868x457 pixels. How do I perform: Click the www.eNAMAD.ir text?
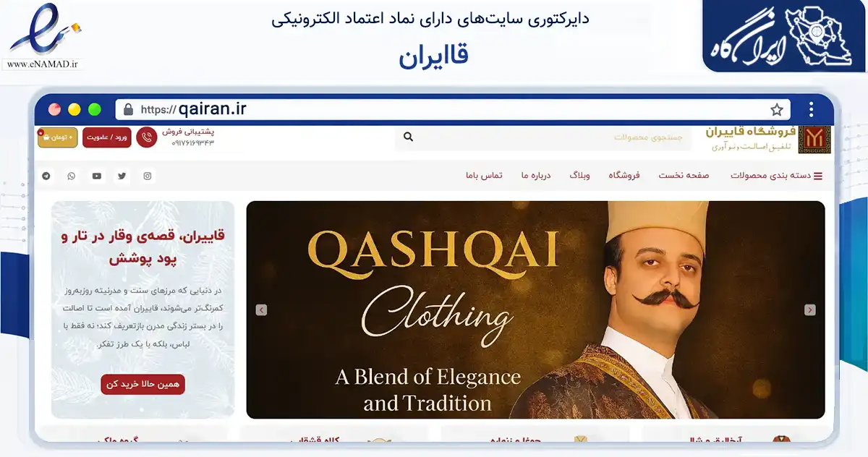[41, 64]
